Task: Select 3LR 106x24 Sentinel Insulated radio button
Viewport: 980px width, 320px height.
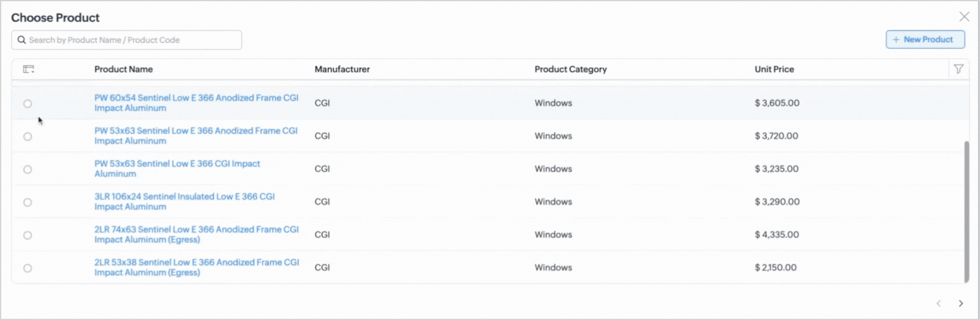Action: tap(28, 202)
